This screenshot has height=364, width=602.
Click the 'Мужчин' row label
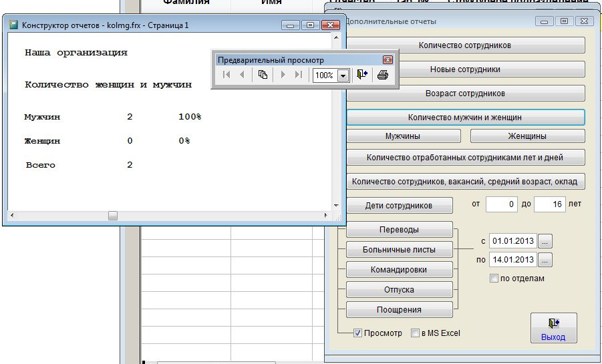42,117
